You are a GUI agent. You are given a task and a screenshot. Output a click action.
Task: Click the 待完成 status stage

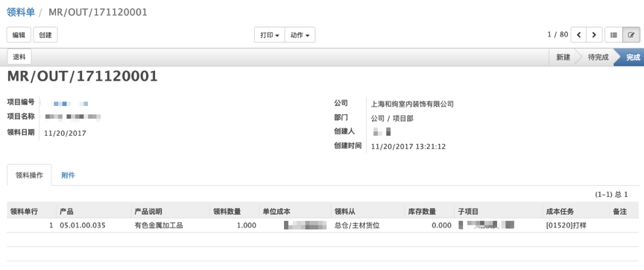pos(598,57)
